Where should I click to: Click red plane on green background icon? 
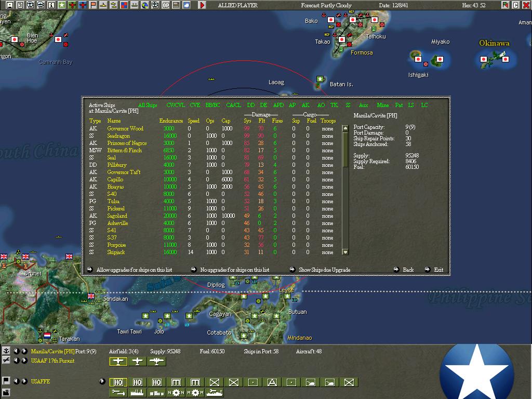(x=72, y=5)
